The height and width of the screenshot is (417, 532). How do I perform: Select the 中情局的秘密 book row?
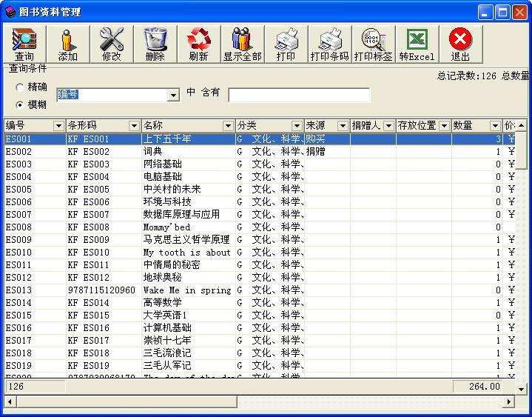(x=260, y=265)
